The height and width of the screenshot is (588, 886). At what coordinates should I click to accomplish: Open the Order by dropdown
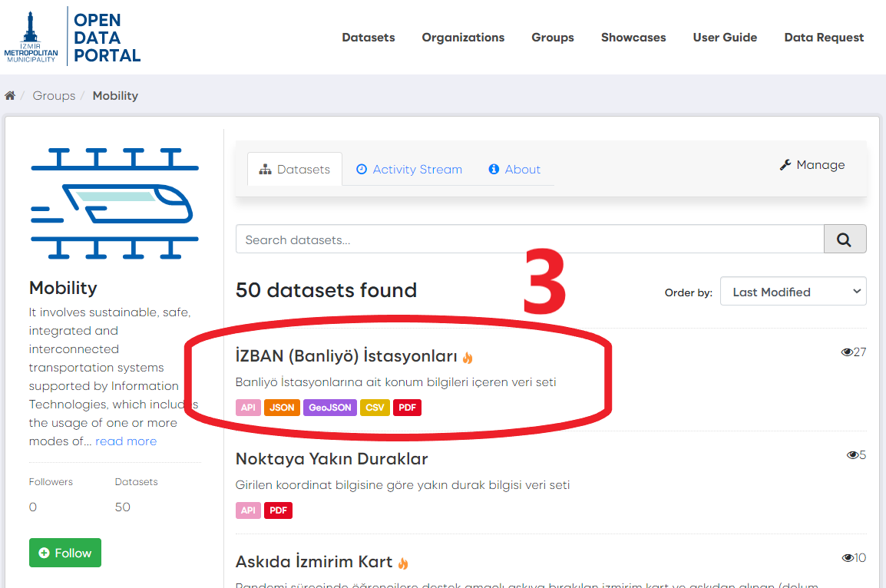coord(792,292)
